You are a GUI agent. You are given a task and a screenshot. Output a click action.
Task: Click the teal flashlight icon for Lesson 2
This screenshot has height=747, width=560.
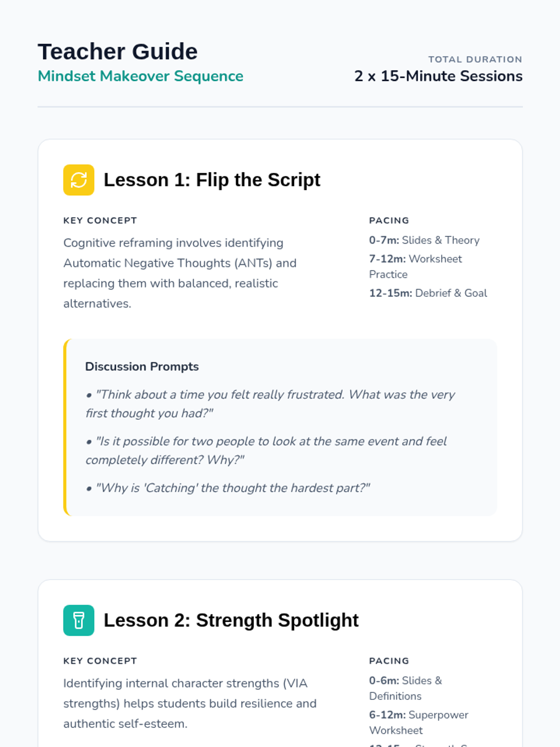click(x=78, y=620)
